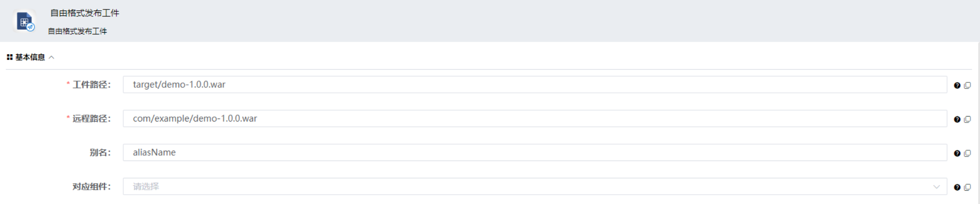Show the help tip for 远程路径
Viewport: 980px width, 204px height.
coord(957,120)
